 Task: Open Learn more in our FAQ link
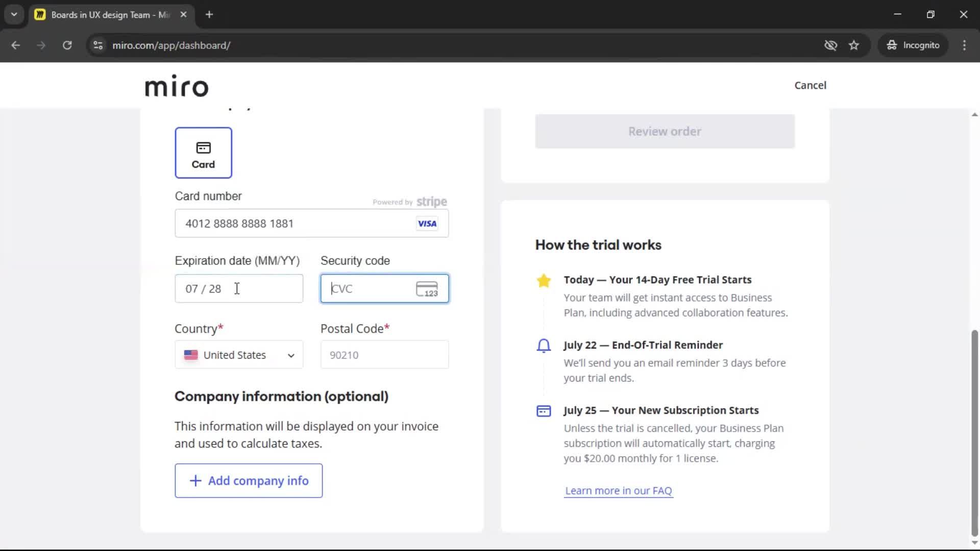click(619, 491)
